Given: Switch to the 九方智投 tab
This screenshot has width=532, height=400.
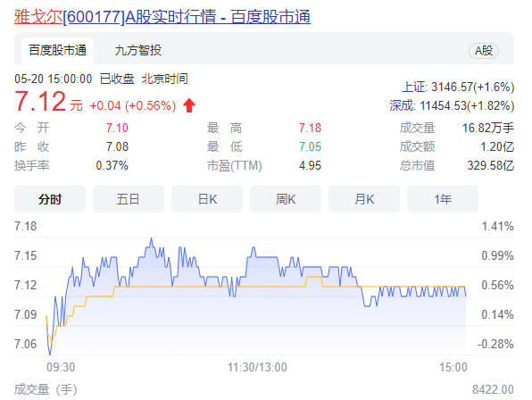Looking at the screenshot, I should [138, 51].
